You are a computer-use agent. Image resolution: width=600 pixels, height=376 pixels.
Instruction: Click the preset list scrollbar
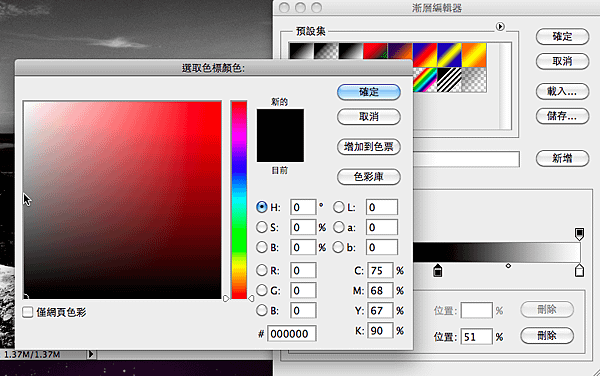tap(505, 86)
